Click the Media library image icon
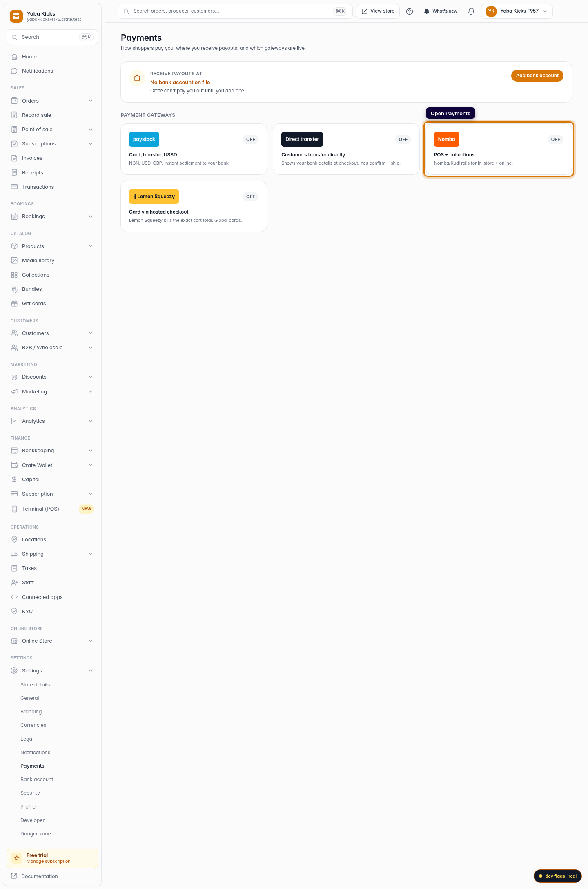The height and width of the screenshot is (889, 588). click(14, 261)
